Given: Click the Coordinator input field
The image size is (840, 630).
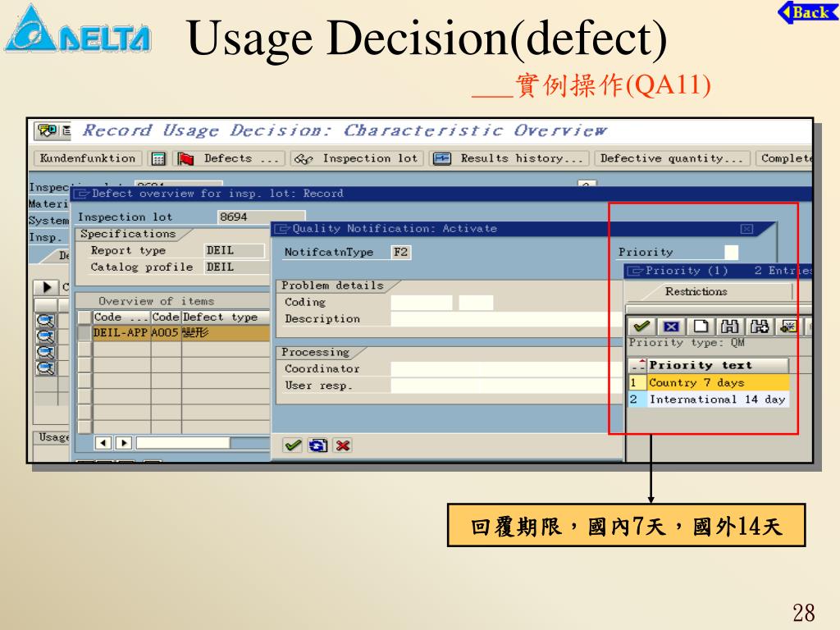Looking at the screenshot, I should 506,368.
